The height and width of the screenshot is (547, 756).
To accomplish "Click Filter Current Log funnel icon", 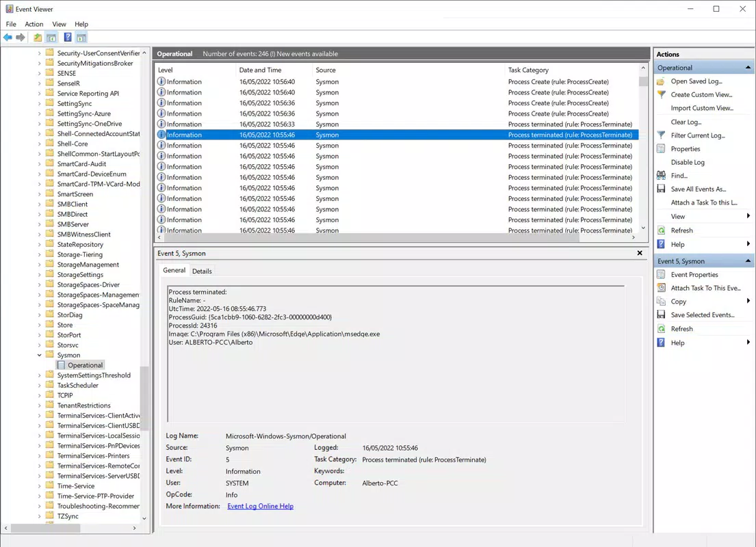I will (661, 135).
